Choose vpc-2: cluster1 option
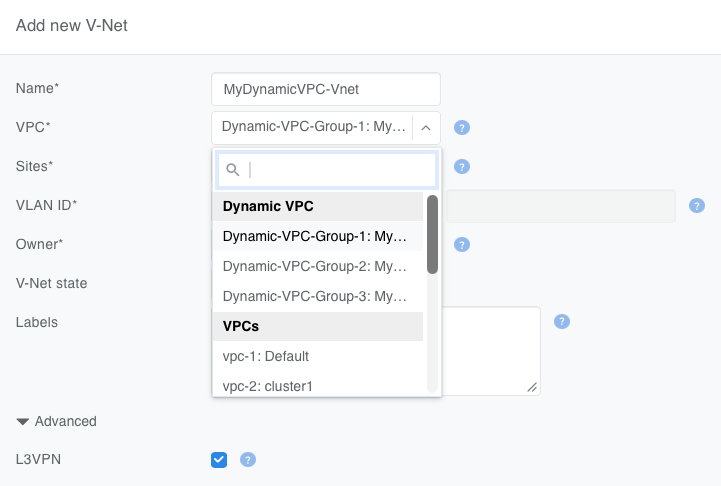The image size is (721, 486). (x=318, y=385)
